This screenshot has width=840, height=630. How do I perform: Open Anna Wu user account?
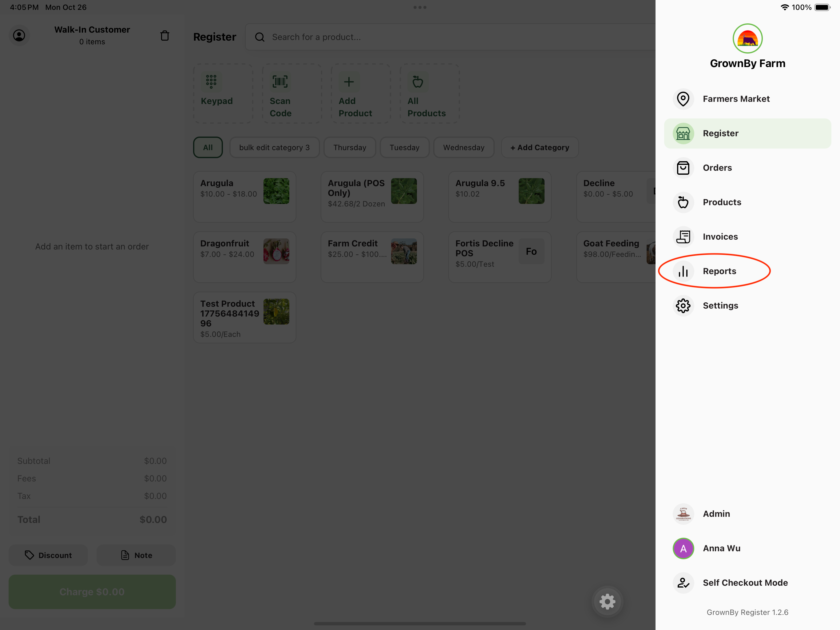(747, 548)
